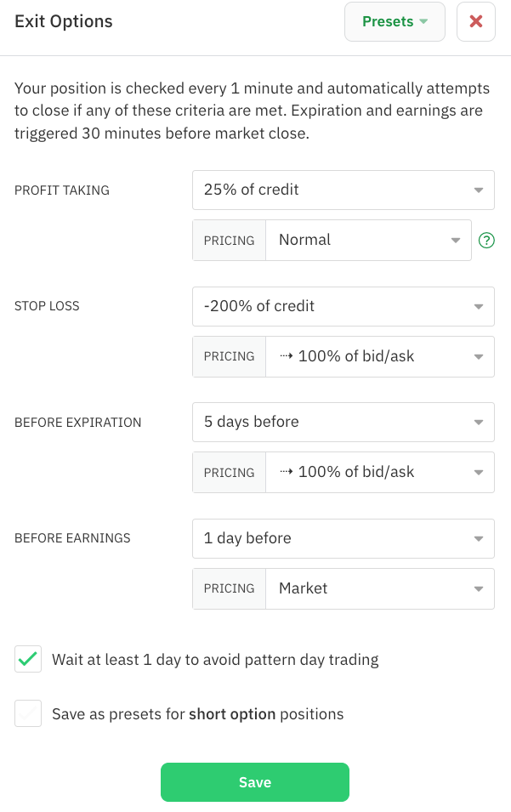
Task: Uncheck Wait at least 1 day checkbox
Action: point(28,659)
